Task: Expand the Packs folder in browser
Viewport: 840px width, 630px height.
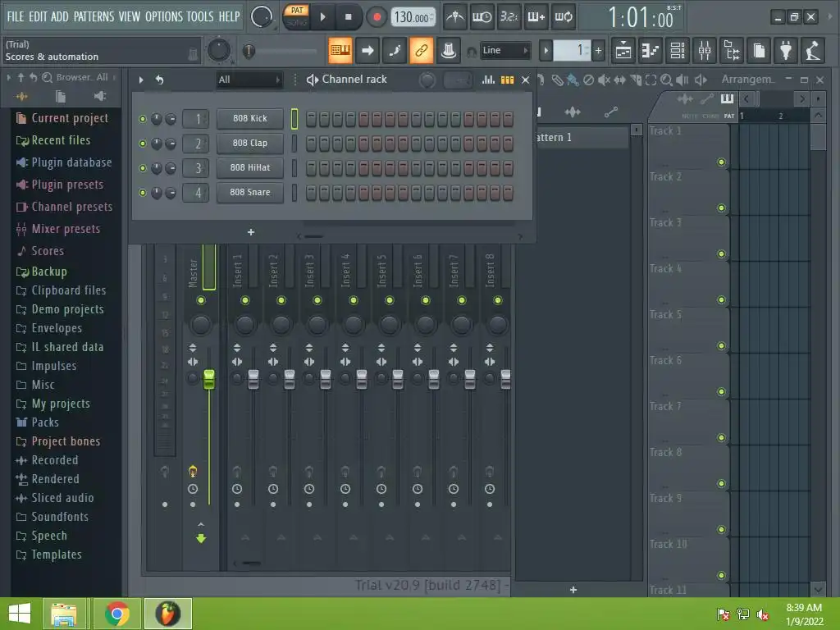Action: [37, 422]
